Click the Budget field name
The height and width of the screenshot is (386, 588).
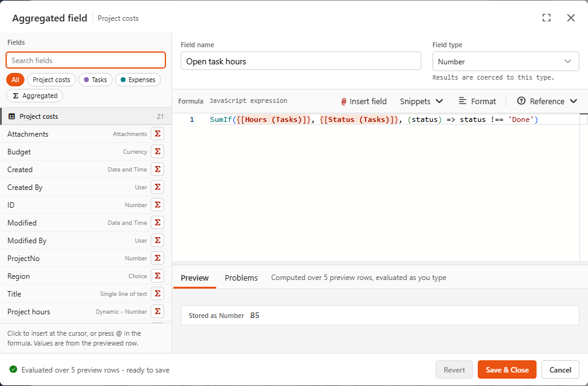[19, 151]
